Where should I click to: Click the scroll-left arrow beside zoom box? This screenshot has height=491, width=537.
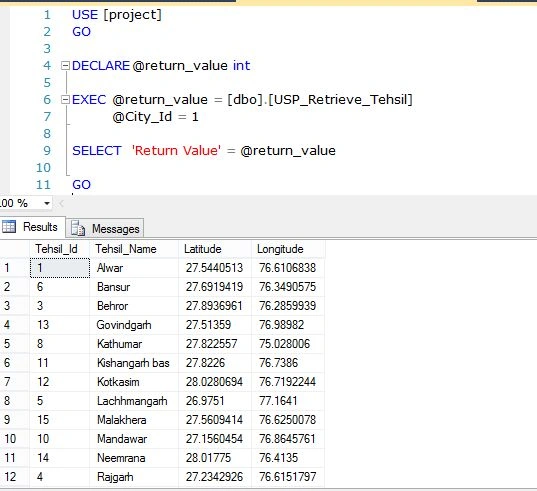(61, 203)
